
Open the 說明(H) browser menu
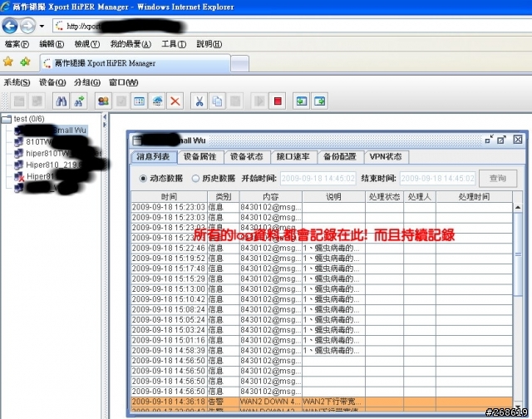(209, 44)
